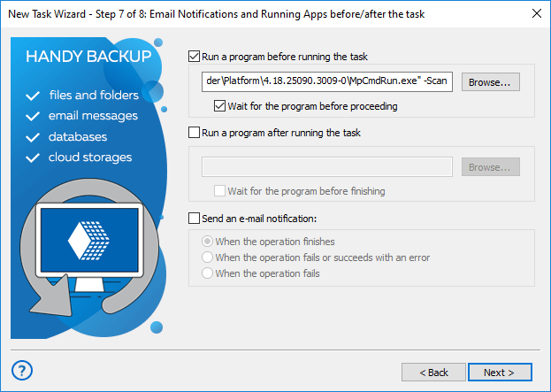Tick "Wait for the program before finishing"
Screen dimensions: 551x392
coord(221,191)
